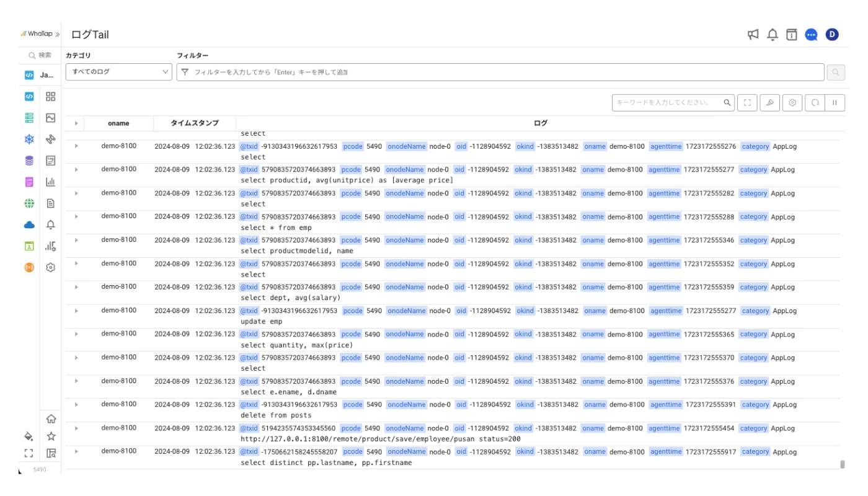
Task: Click agenttime tag in 'select * from emp' row
Action: tap(664, 217)
